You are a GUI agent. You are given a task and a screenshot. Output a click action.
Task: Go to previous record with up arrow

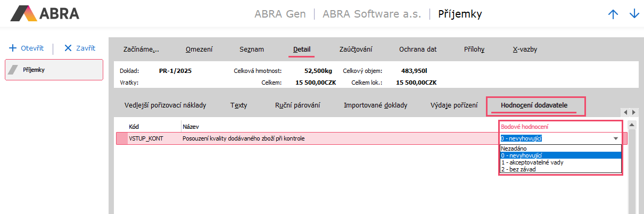(613, 14)
